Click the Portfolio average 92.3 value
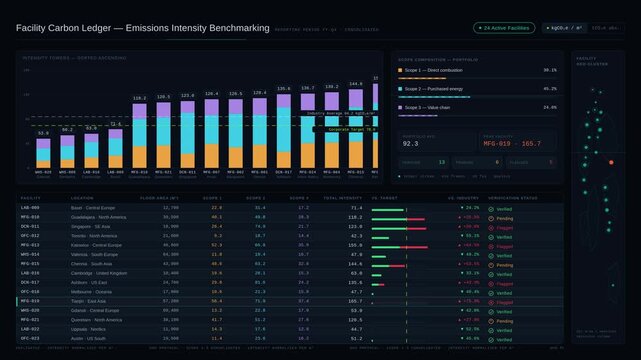The image size is (641, 360). click(410, 144)
